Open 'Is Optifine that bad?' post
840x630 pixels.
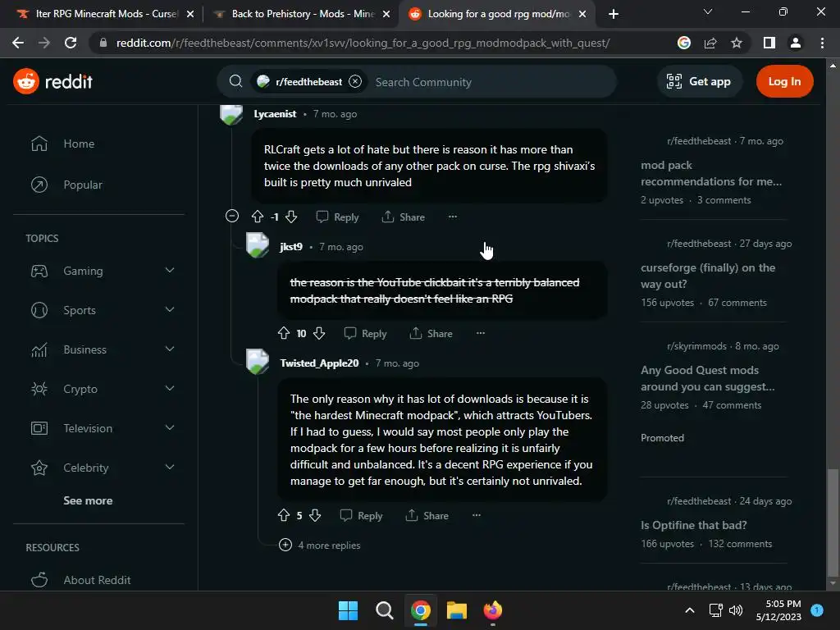[x=693, y=525]
